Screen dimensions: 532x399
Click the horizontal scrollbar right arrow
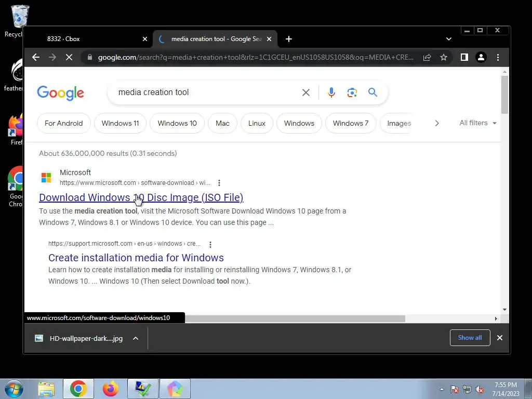click(496, 318)
